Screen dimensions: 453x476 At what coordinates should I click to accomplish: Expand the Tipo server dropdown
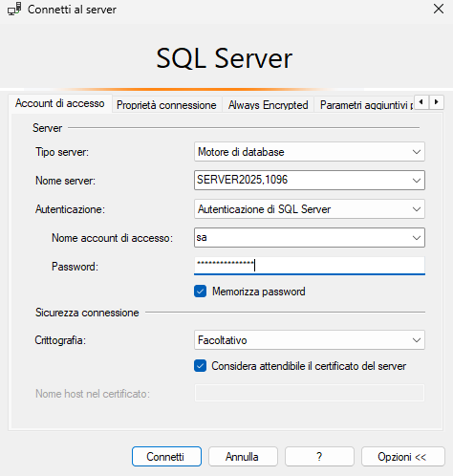(x=417, y=152)
